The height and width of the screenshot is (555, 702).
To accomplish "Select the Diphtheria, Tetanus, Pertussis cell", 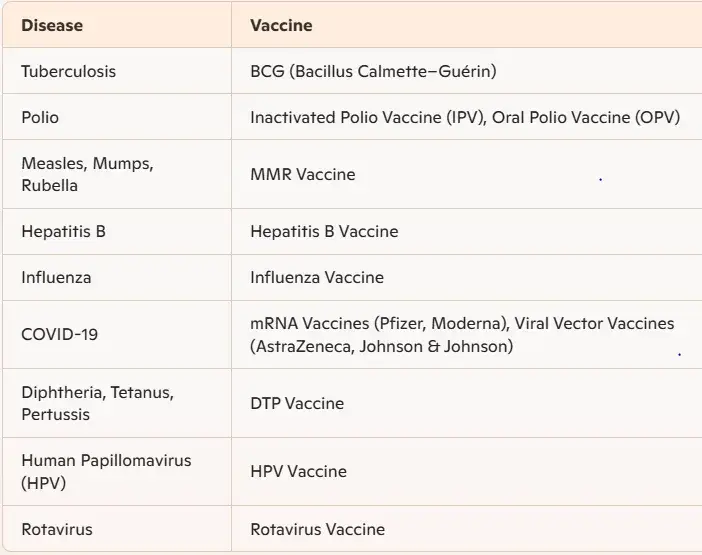I will (x=117, y=403).
